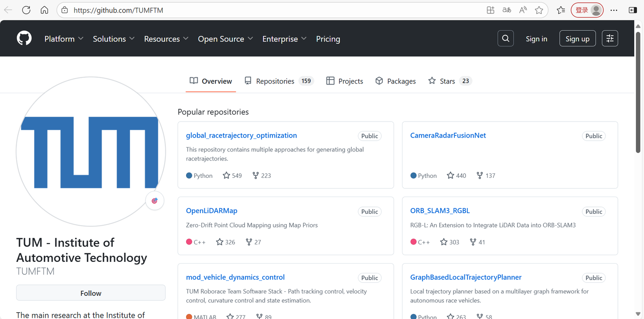Viewport: 644px width, 319px height.
Task: Open the Pricing page
Action: [328, 39]
